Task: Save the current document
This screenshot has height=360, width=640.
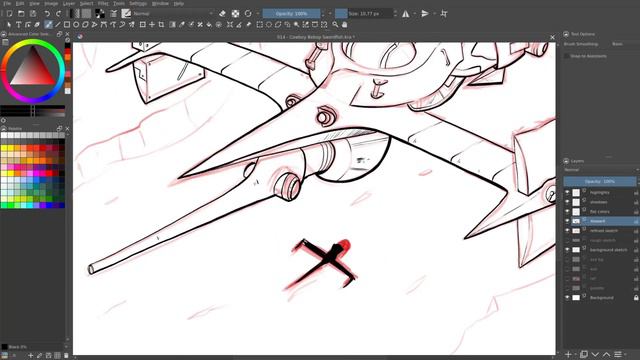Action: pos(33,13)
